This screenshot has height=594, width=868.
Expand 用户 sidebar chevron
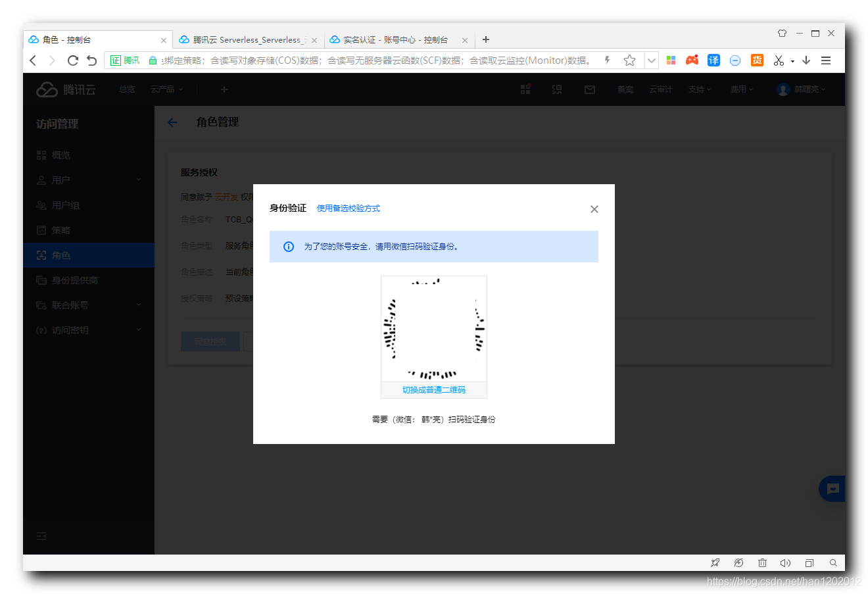tap(139, 180)
